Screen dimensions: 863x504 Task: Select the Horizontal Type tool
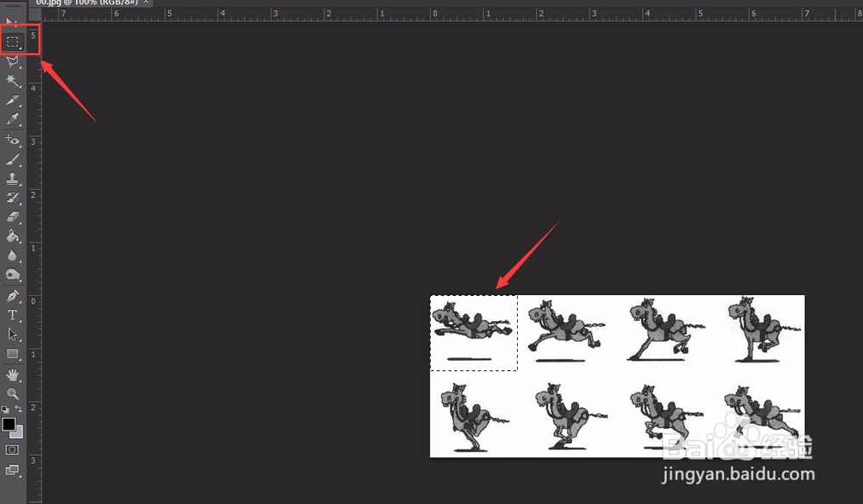coord(12,315)
